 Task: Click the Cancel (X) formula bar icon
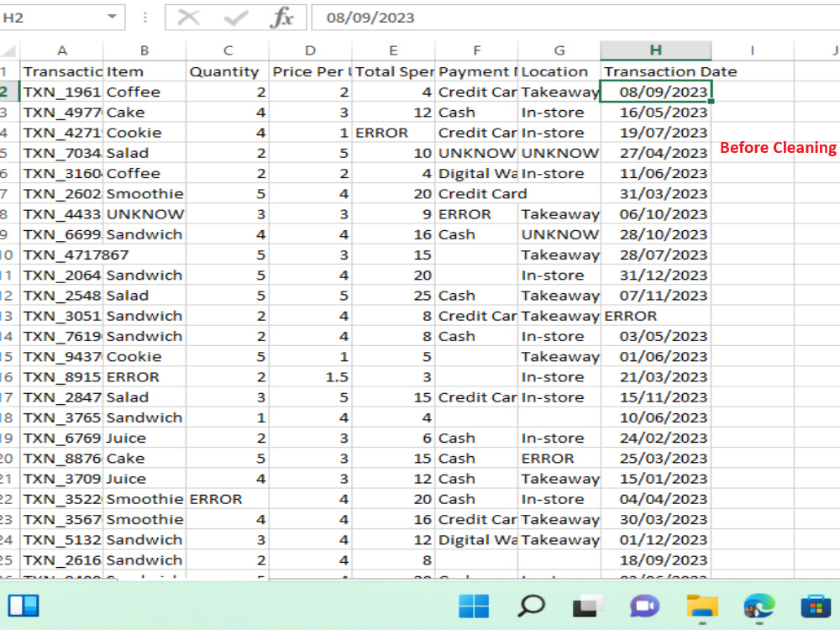[x=188, y=18]
